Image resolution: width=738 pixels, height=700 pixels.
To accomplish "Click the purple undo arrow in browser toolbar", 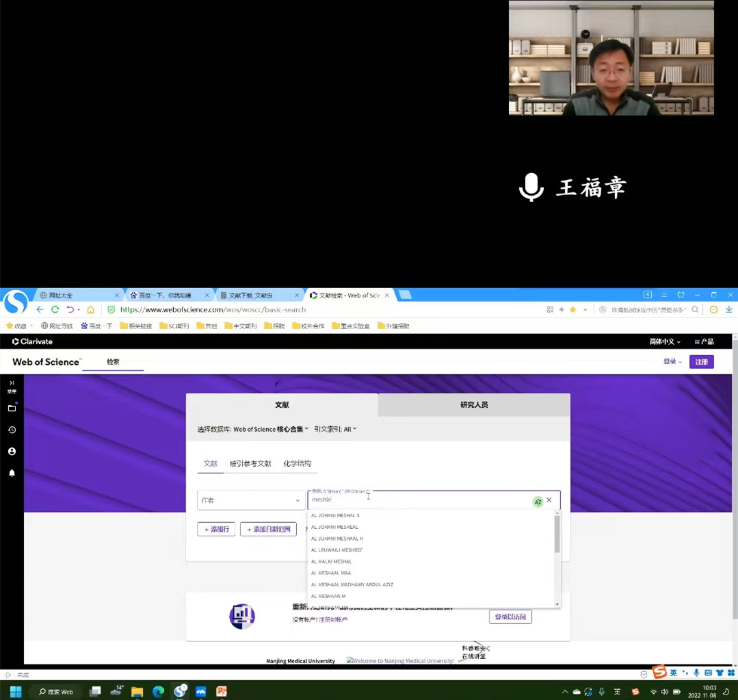I will point(70,309).
